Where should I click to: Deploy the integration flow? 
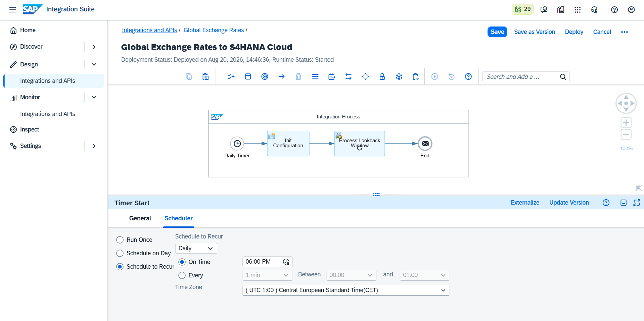tap(574, 32)
